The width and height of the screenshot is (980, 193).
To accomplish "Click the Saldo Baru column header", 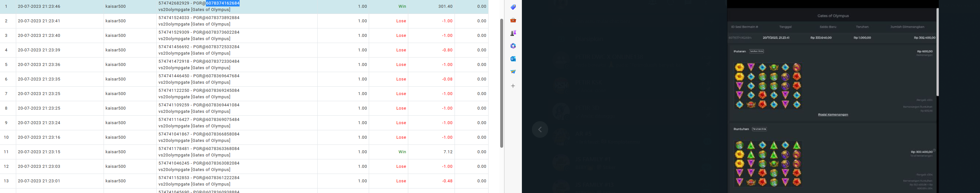I will coord(828,27).
